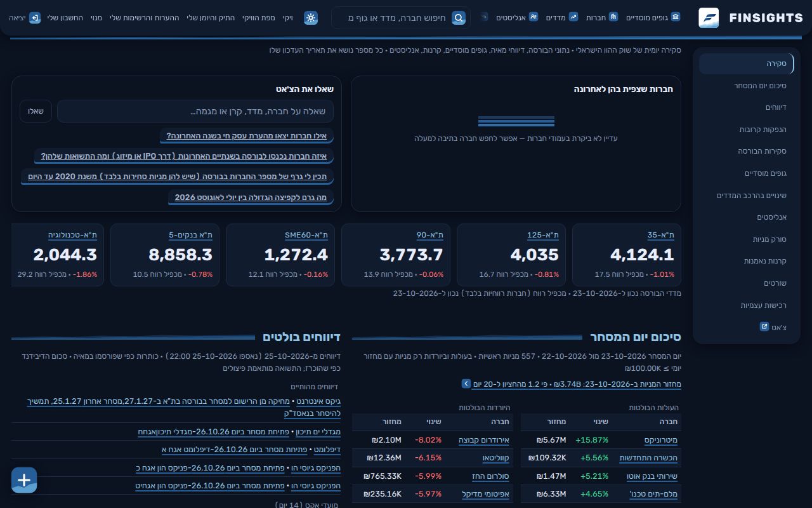This screenshot has width=812, height=508.
Task: Open סקירות הבורסה in the sidebar
Action: tap(747, 151)
